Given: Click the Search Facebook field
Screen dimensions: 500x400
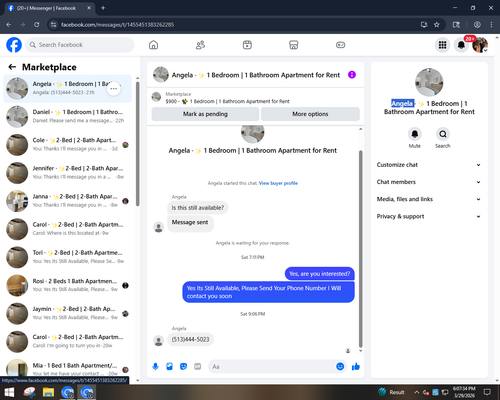Looking at the screenshot, I should pyautogui.click(x=80, y=45).
